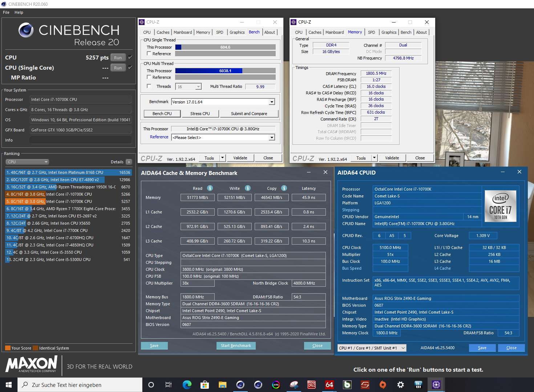The width and height of the screenshot is (534, 392).
Task: Click the Stress CPU button
Action: coord(200,114)
